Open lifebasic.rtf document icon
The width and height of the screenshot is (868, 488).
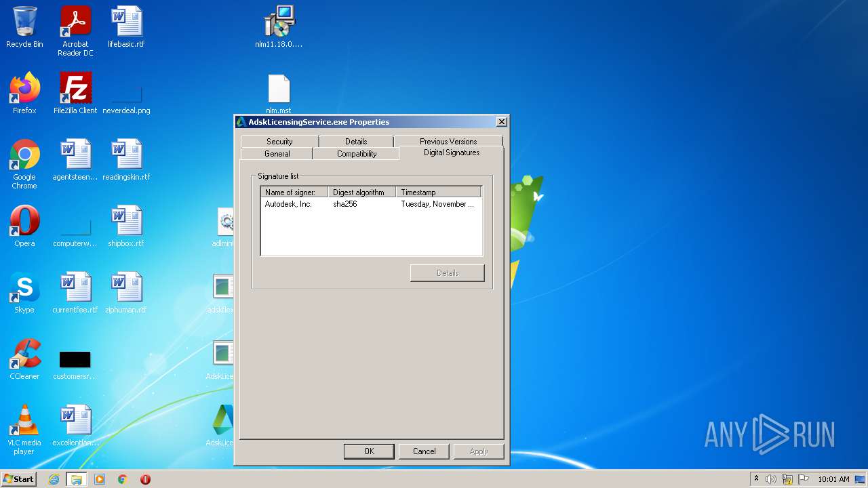[x=126, y=27]
